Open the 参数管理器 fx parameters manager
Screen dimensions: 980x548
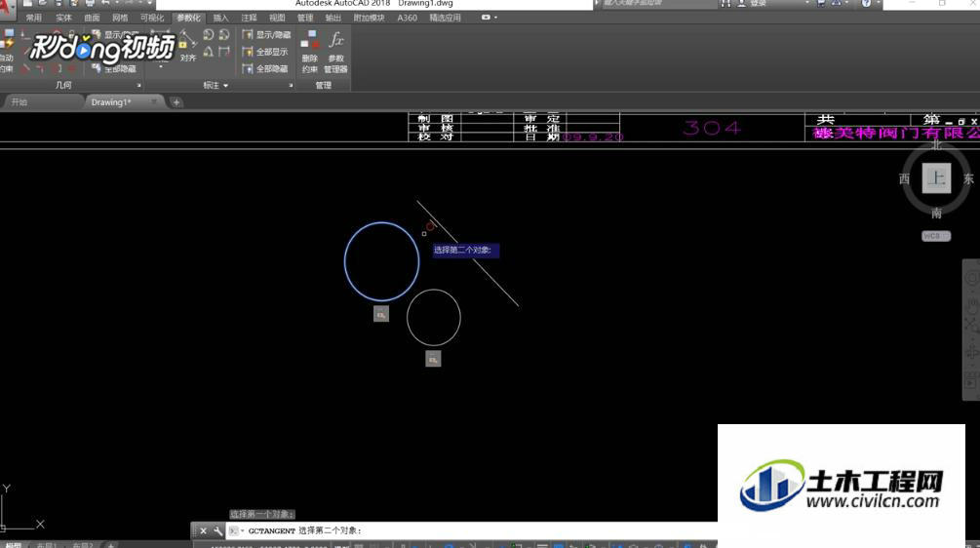(335, 52)
